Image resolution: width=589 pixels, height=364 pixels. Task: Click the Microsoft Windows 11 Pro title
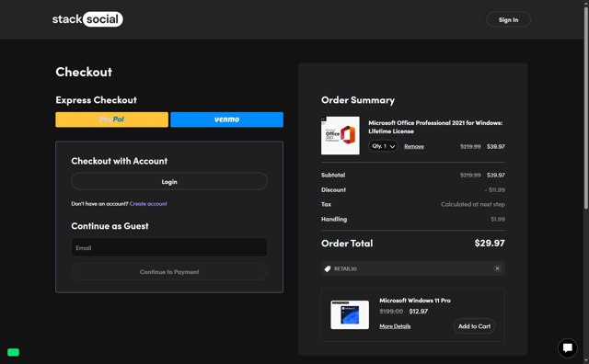[x=415, y=301]
